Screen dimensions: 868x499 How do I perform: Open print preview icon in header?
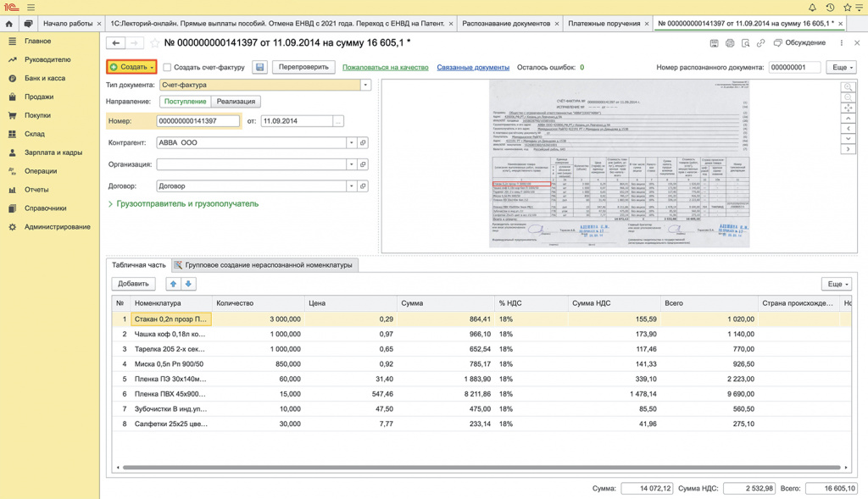click(745, 42)
